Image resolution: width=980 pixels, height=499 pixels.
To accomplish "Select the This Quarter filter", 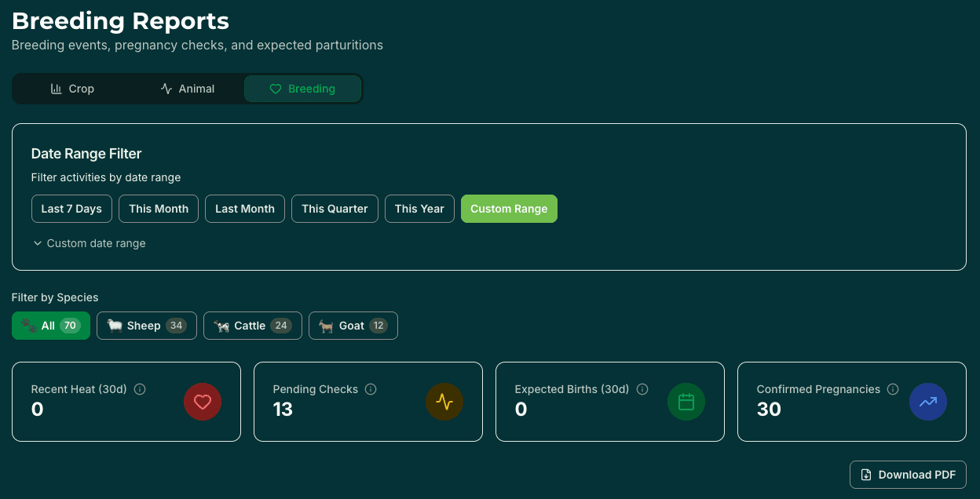I will 335,209.
